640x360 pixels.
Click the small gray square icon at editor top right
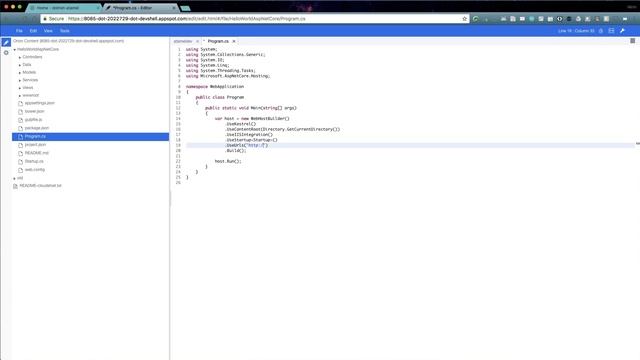pyautogui.click(x=633, y=41)
